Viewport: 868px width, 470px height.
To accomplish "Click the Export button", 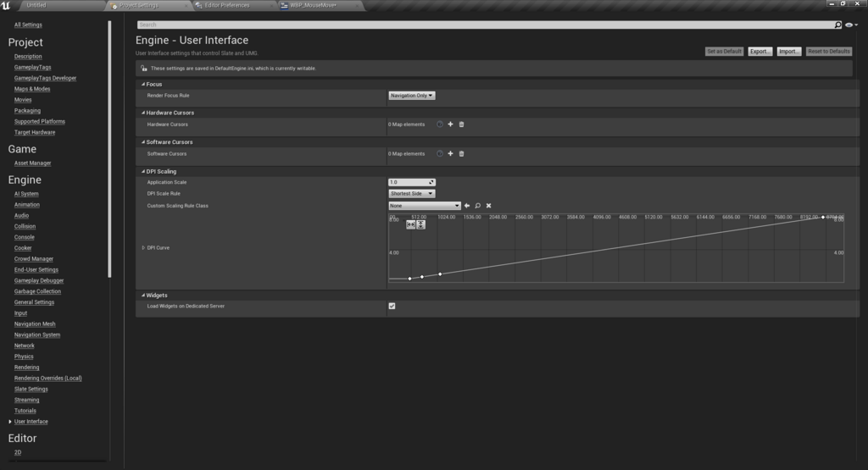I will (x=760, y=52).
